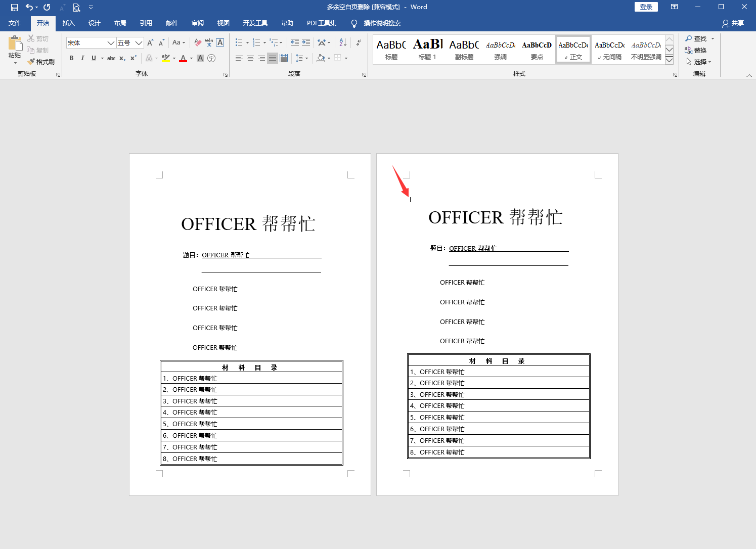Open the change case Aa dropdown

point(179,42)
